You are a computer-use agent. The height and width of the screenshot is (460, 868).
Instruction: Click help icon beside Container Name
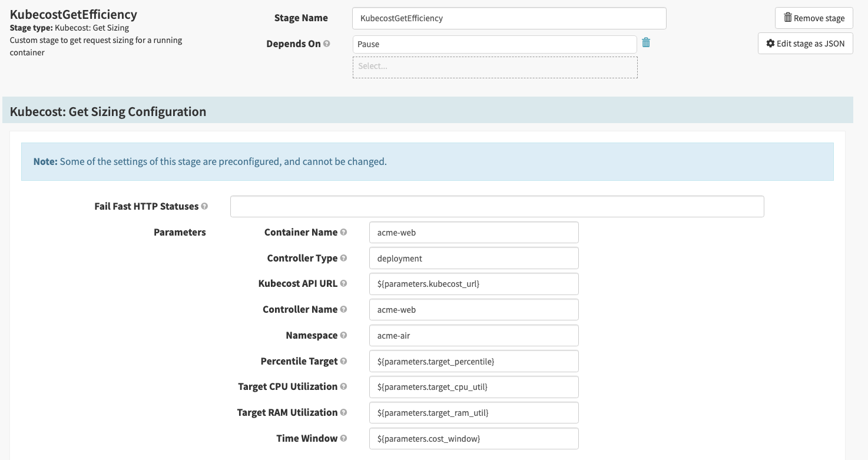coord(343,232)
